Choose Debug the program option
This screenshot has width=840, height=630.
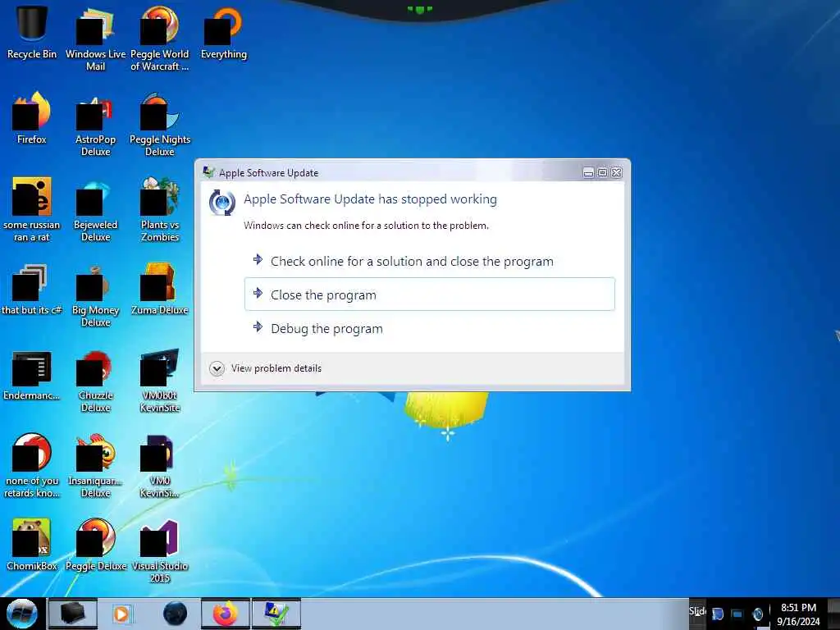point(430,328)
